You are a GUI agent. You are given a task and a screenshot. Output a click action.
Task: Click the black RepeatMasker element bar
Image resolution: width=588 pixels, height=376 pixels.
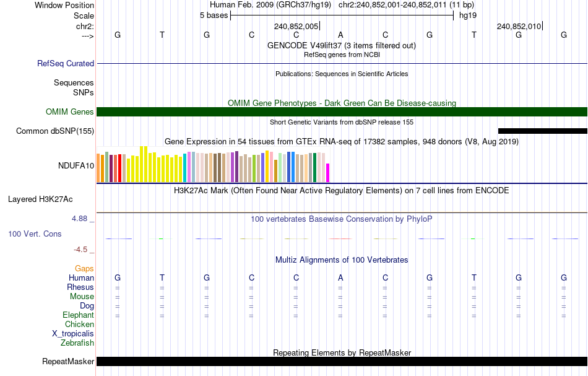(342, 361)
